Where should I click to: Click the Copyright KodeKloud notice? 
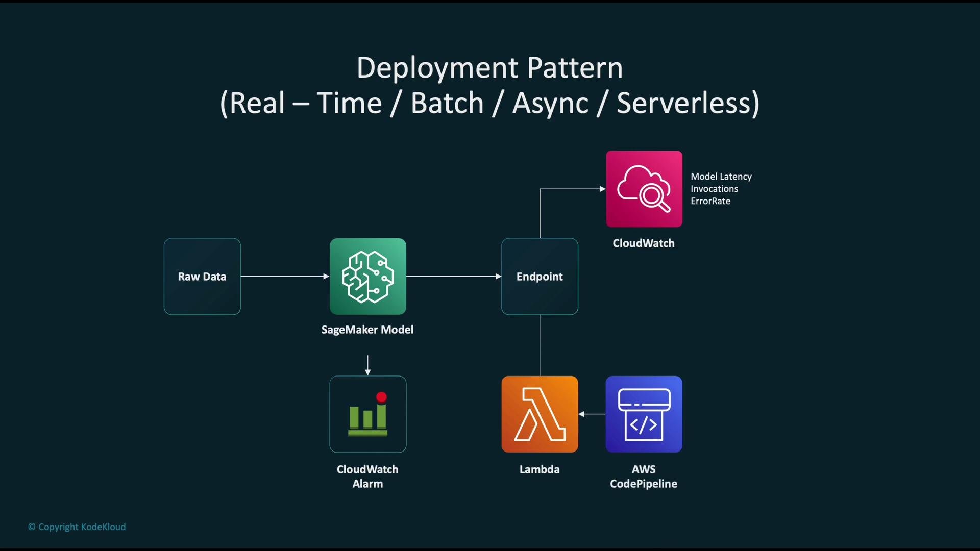pyautogui.click(x=77, y=527)
